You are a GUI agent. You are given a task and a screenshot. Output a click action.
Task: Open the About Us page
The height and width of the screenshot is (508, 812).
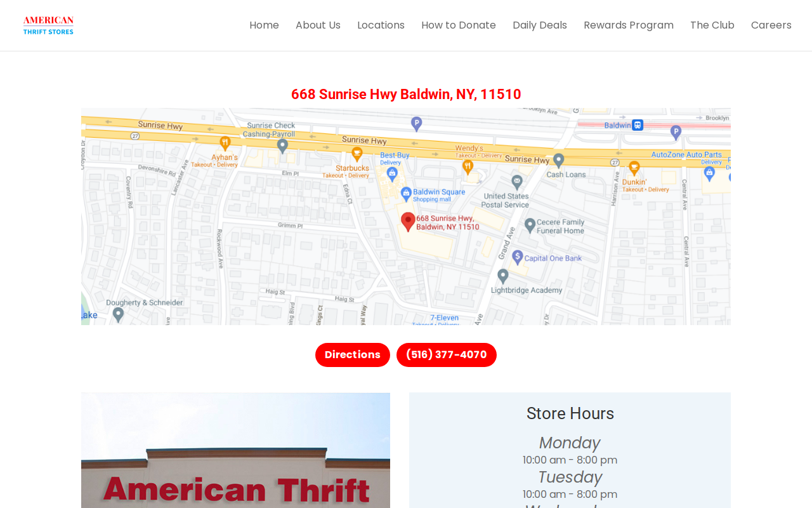tap(318, 25)
